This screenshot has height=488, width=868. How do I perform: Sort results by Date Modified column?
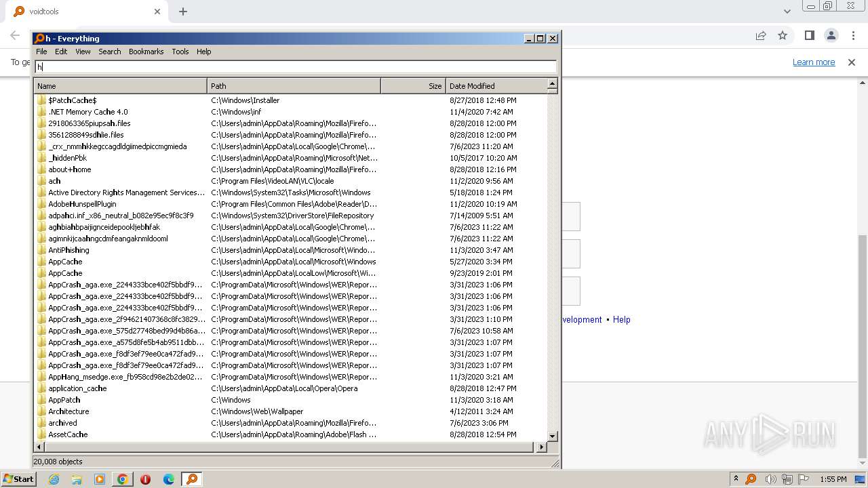coord(496,86)
